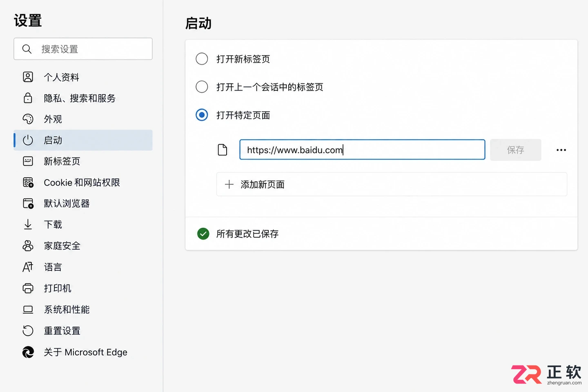Click the 家庭安全 family icon
Screen dimensions: 588x392
[x=28, y=246]
